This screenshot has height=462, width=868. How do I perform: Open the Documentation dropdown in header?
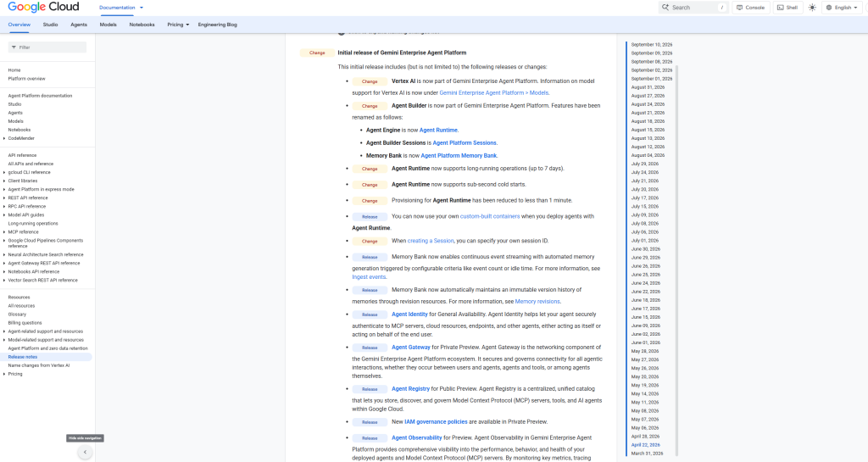point(121,8)
